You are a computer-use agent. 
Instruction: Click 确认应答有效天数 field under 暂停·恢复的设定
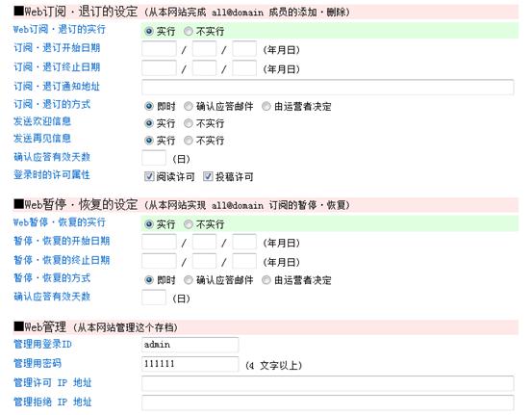click(x=154, y=298)
